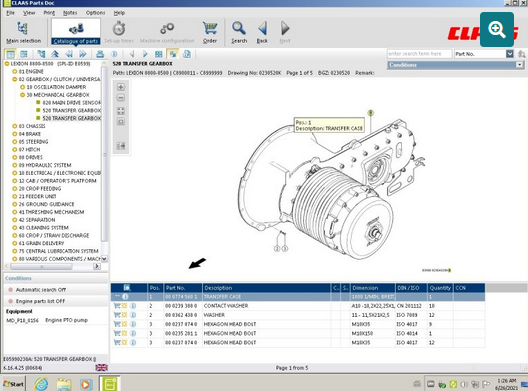Collapse the 02 GEARBOX / CLUTCH tree node

tap(14, 79)
